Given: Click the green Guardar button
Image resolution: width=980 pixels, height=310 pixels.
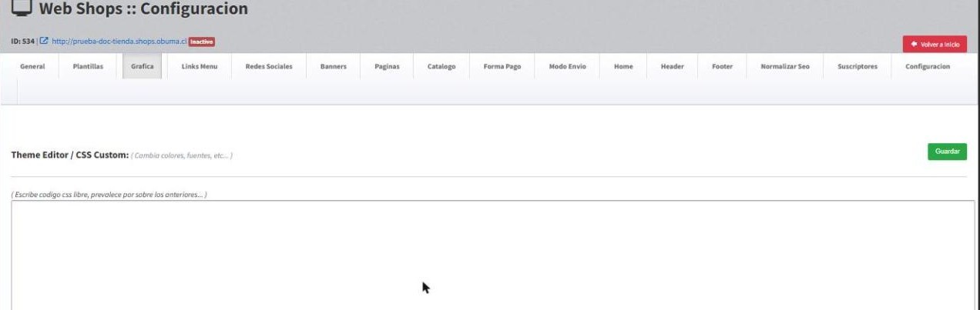Looking at the screenshot, I should [x=947, y=152].
